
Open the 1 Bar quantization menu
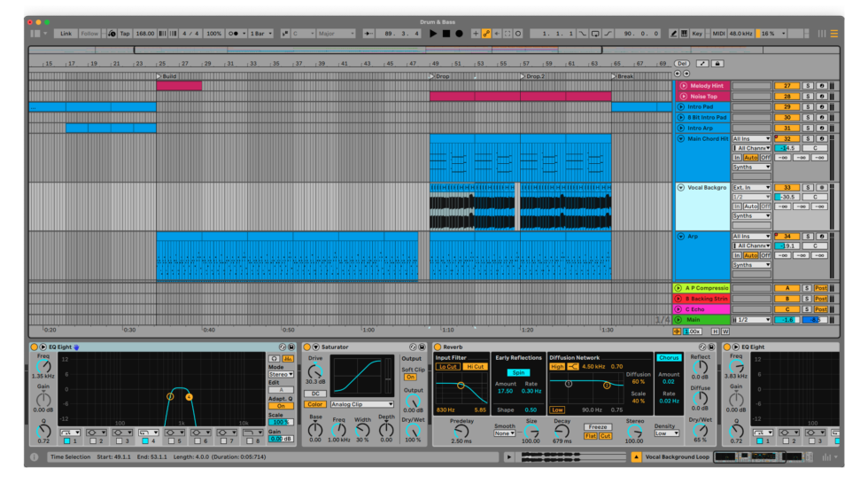coord(260,34)
